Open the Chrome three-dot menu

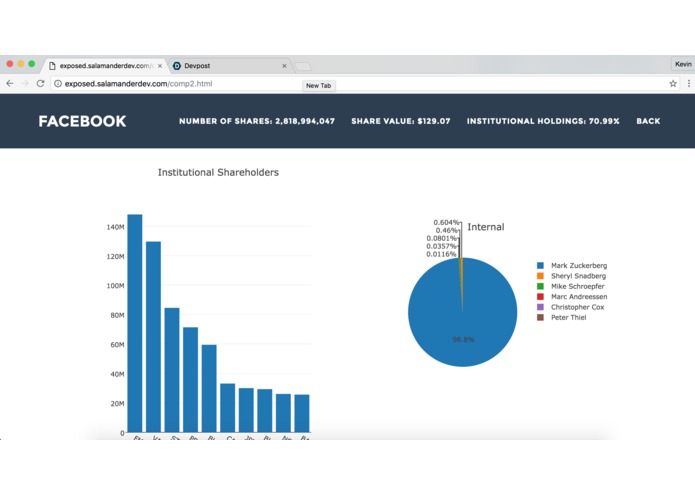[689, 83]
